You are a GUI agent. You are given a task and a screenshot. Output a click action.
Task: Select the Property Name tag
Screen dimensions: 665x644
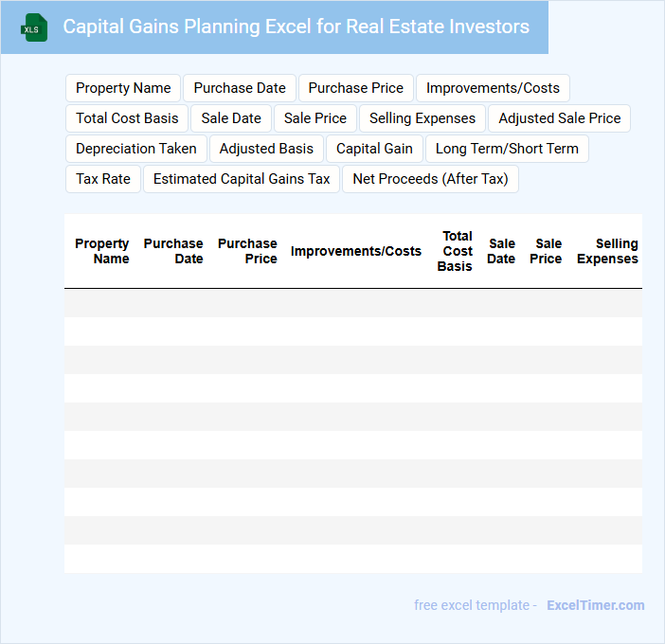click(x=123, y=88)
